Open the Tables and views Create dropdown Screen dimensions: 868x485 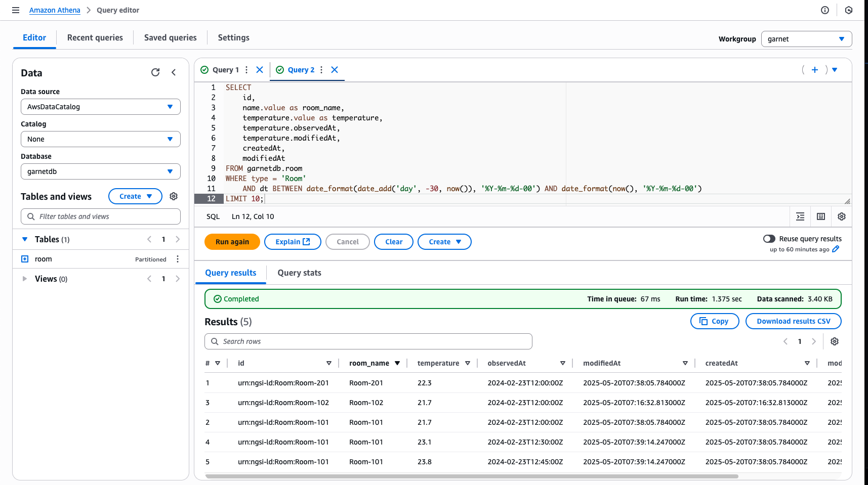click(135, 196)
